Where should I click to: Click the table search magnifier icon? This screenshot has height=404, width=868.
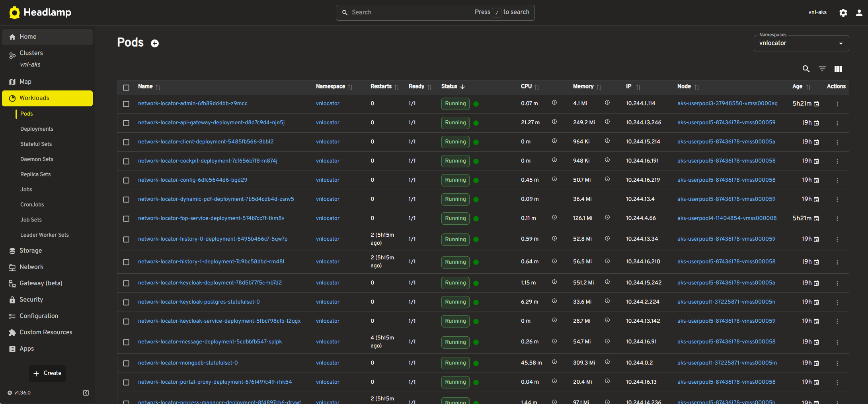coord(806,69)
